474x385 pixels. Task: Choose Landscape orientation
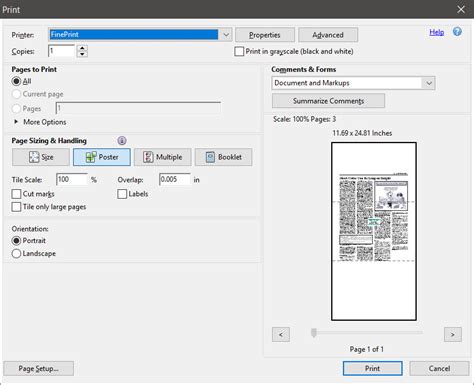(x=16, y=254)
